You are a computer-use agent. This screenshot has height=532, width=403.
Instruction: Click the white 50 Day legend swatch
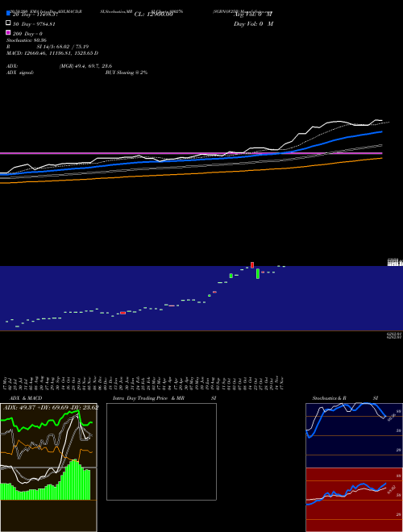pos(8,23)
